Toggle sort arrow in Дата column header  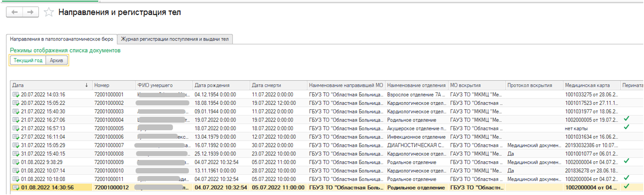pos(86,85)
